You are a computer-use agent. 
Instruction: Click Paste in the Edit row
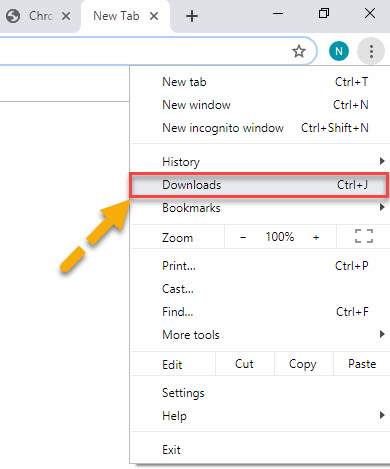coord(362,364)
